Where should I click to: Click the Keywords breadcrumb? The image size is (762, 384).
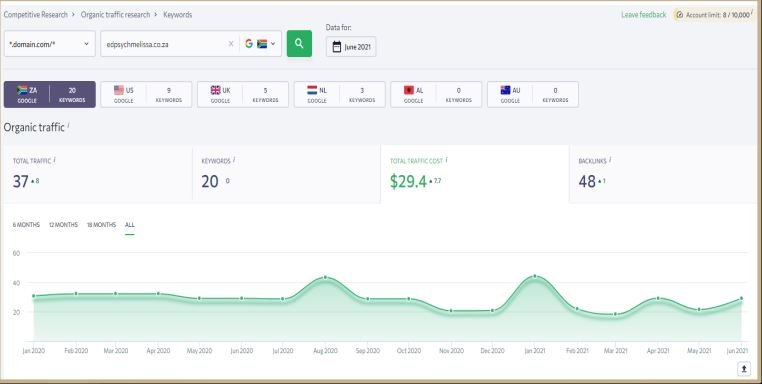click(x=177, y=15)
